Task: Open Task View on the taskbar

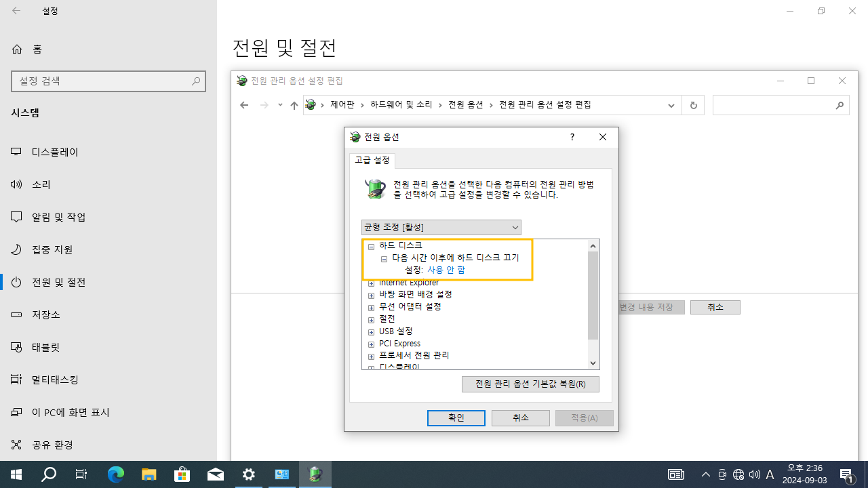Action: [81, 474]
